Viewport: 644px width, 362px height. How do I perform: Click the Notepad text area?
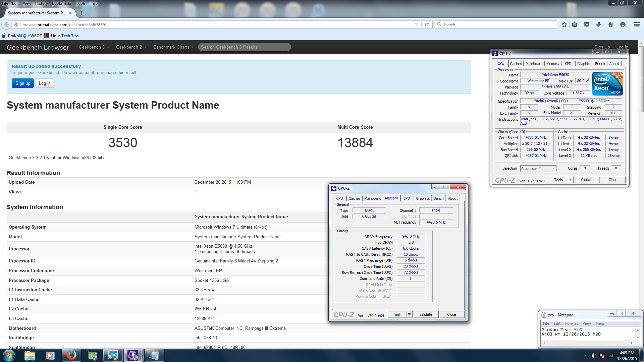click(588, 334)
